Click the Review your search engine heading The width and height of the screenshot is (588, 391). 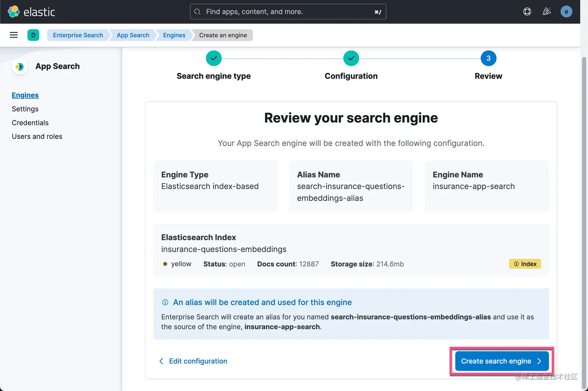tap(351, 118)
